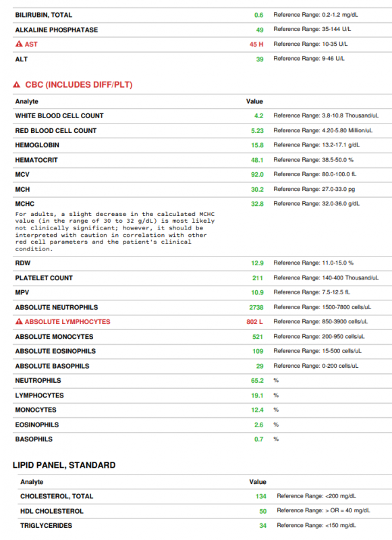Select the LIPID PANEL, STANDARD heading
This screenshot has height=540, width=392.
(64, 465)
